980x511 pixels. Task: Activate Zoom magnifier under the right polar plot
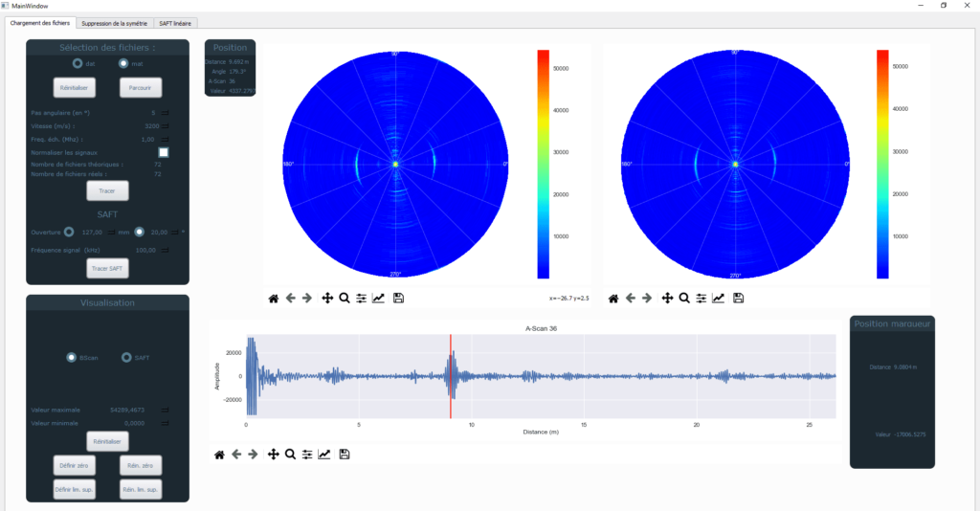[684, 299]
